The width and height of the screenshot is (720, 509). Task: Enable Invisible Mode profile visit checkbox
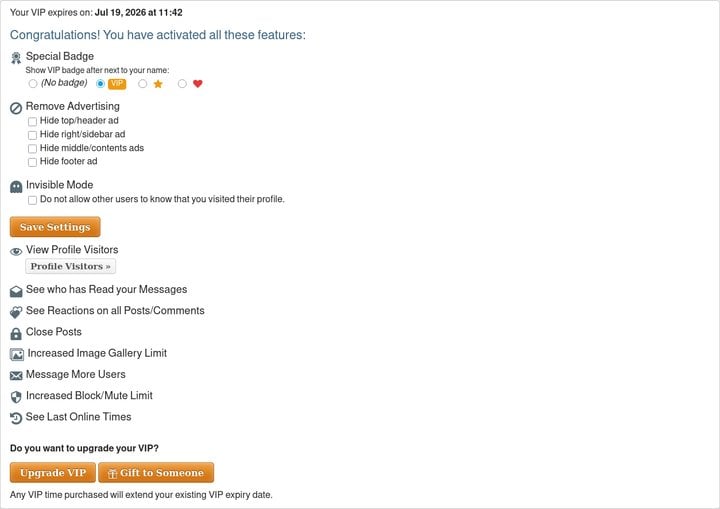point(33,200)
